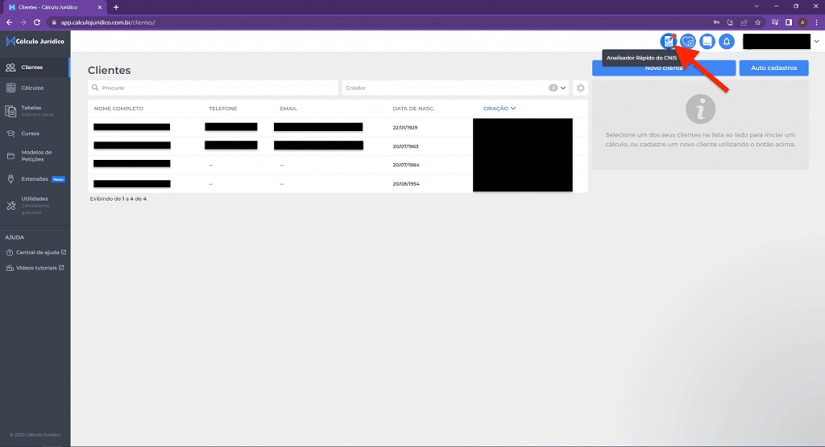Click the Auto cadastros button

tap(773, 68)
